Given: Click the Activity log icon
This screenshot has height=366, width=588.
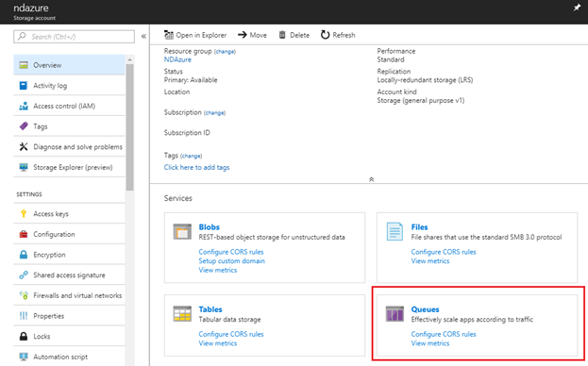Looking at the screenshot, I should (x=24, y=86).
